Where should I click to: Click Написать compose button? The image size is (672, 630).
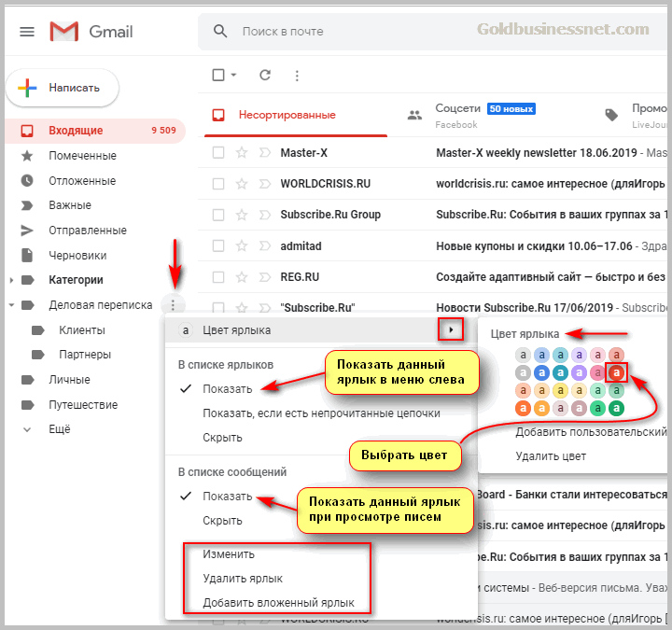click(63, 88)
